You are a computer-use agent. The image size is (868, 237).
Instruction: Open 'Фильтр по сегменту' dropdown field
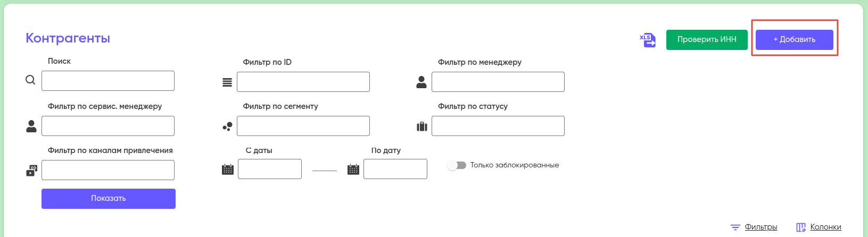coord(303,126)
